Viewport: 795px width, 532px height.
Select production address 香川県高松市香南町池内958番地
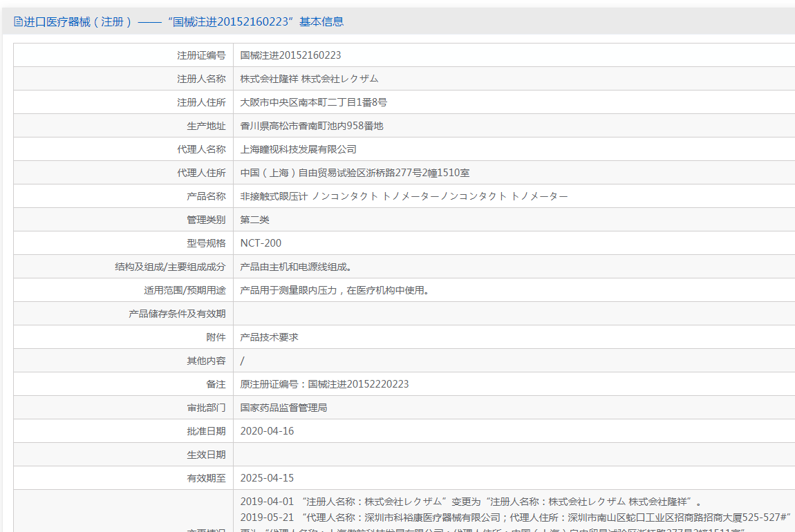(312, 126)
